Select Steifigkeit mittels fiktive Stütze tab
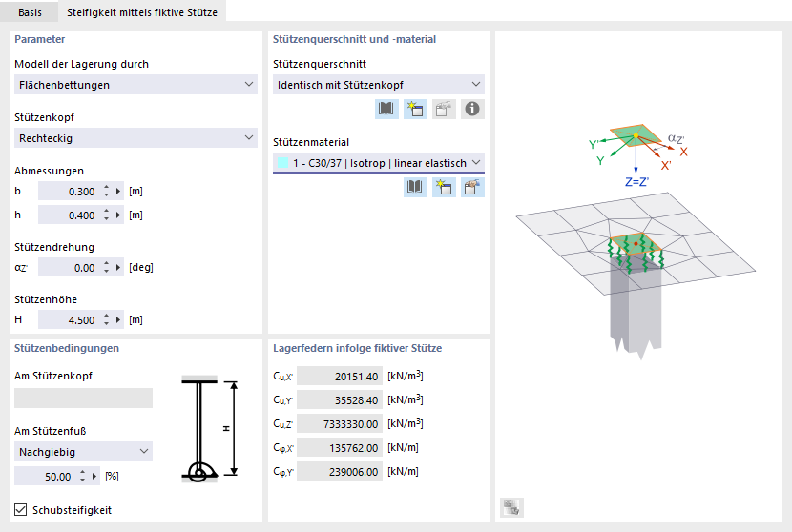Screen dimensions: 792x532 point(142,12)
